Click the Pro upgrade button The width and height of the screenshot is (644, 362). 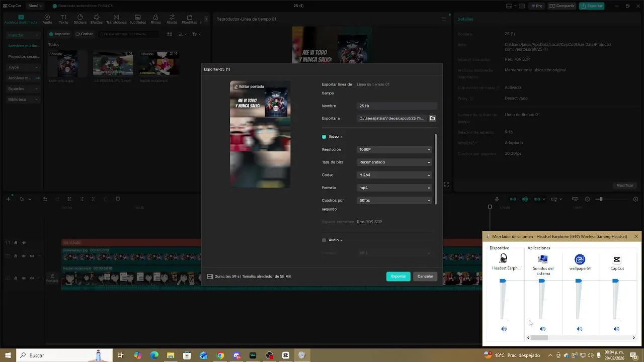coord(536,6)
